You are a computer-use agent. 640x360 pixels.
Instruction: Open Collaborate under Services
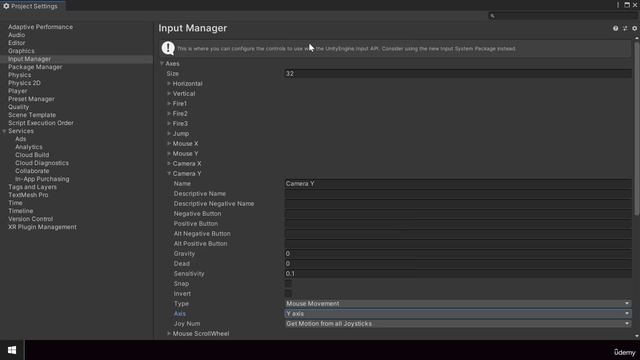pos(32,171)
